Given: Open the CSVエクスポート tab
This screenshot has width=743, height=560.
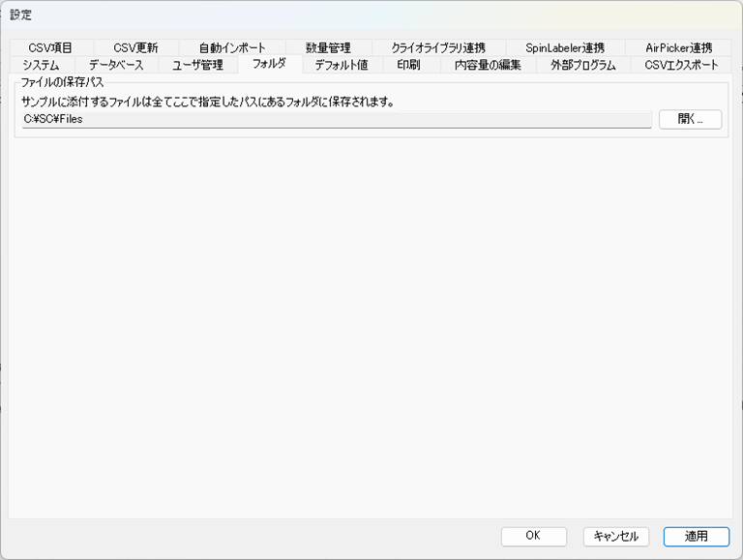Looking at the screenshot, I should click(681, 65).
